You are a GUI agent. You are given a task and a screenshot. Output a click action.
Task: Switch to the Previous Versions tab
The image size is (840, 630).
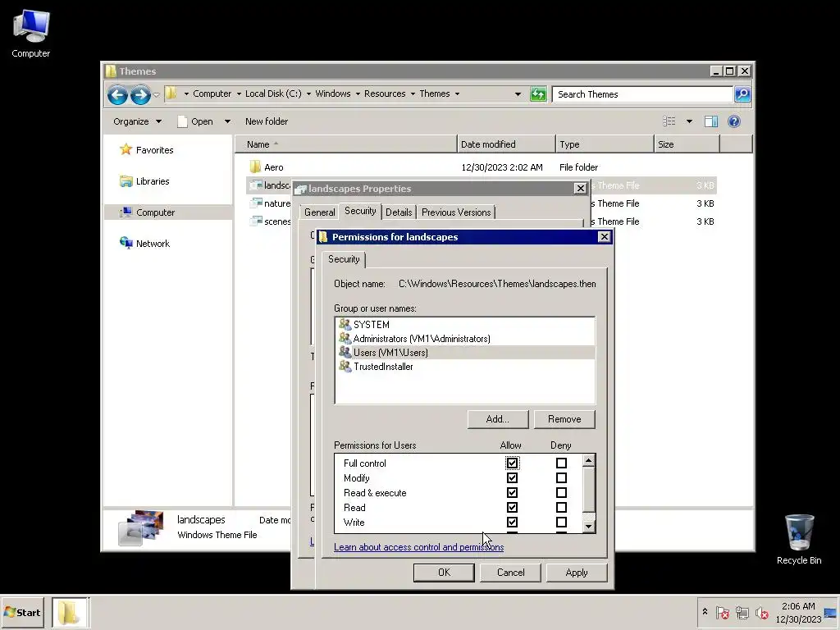[x=456, y=212]
